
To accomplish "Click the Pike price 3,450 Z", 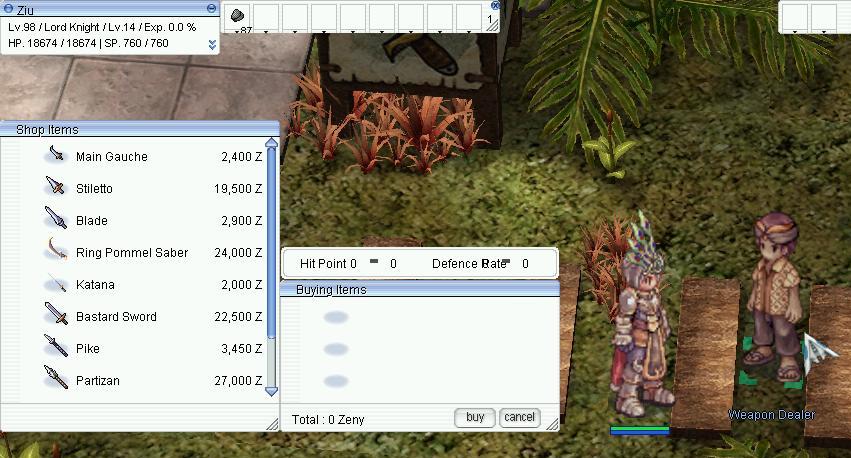I will tap(242, 349).
